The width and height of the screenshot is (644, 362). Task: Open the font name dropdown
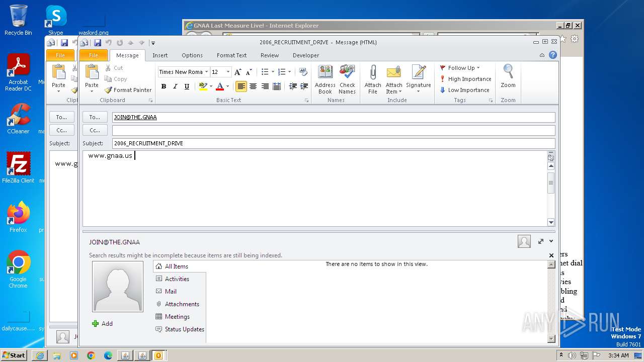(206, 72)
